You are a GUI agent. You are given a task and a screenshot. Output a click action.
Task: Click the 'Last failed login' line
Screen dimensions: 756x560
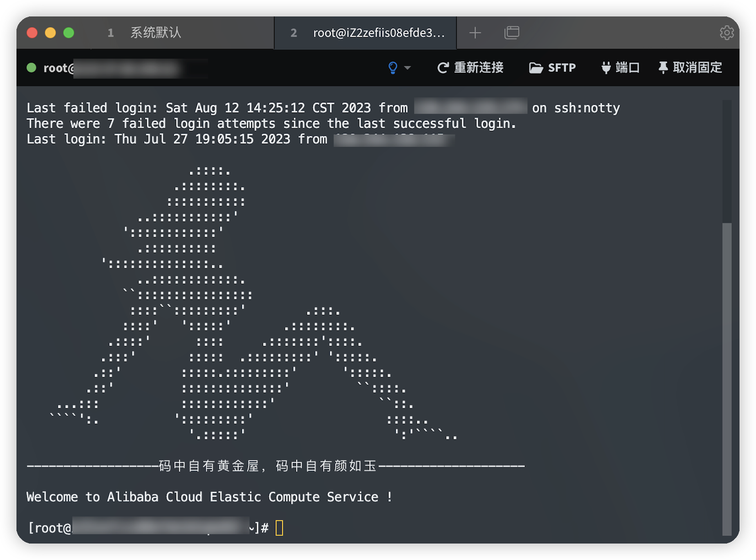pyautogui.click(x=323, y=108)
